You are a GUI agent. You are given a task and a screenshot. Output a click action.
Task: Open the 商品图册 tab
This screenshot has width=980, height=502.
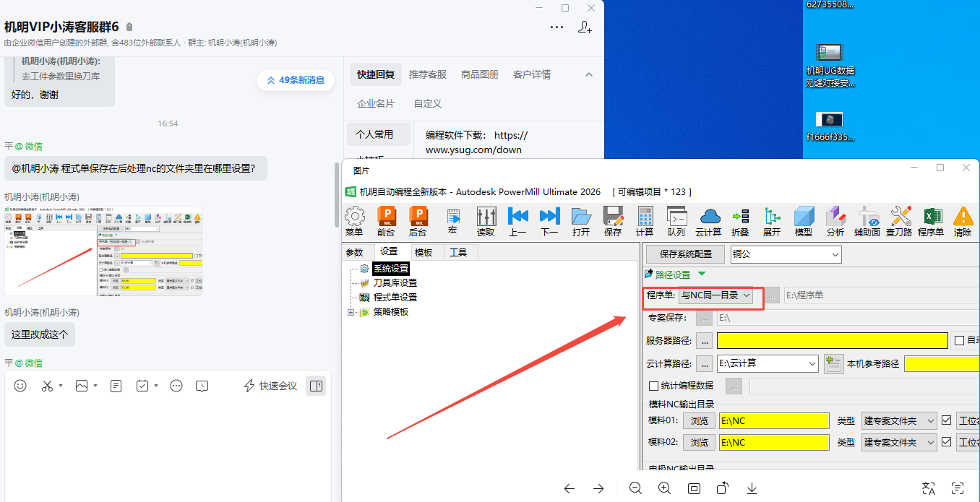[x=480, y=74]
